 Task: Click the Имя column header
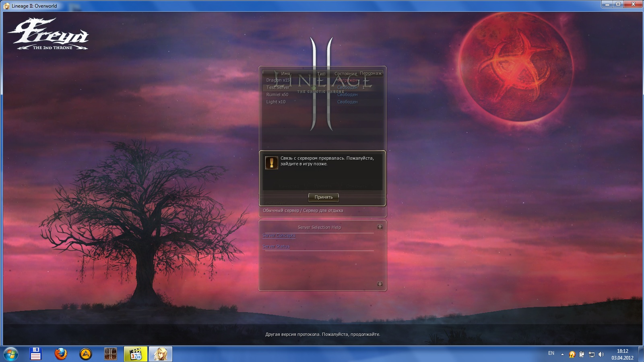tap(286, 74)
